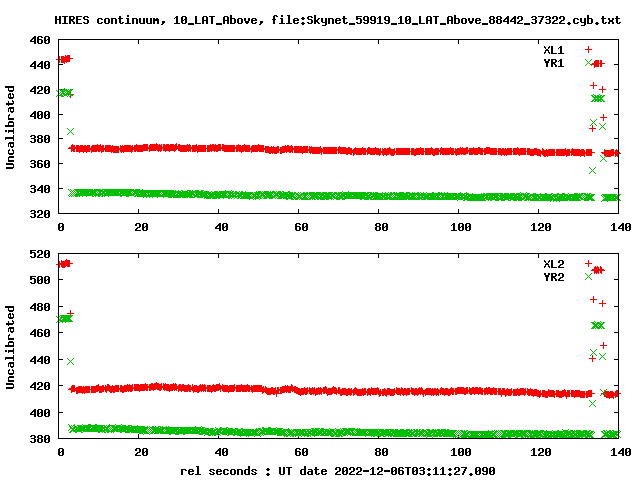Select the YR2 legend label
The width and height of the screenshot is (640, 480).
point(553,277)
